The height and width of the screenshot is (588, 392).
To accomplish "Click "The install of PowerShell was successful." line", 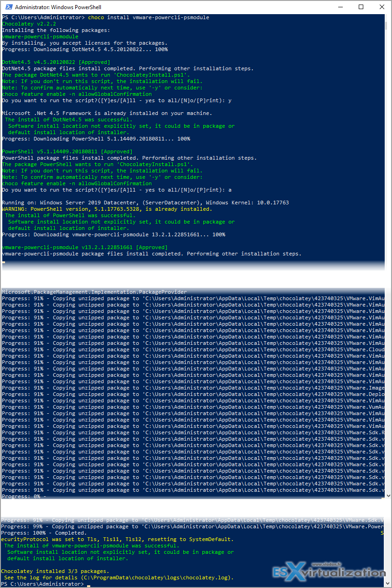I will (70, 215).
